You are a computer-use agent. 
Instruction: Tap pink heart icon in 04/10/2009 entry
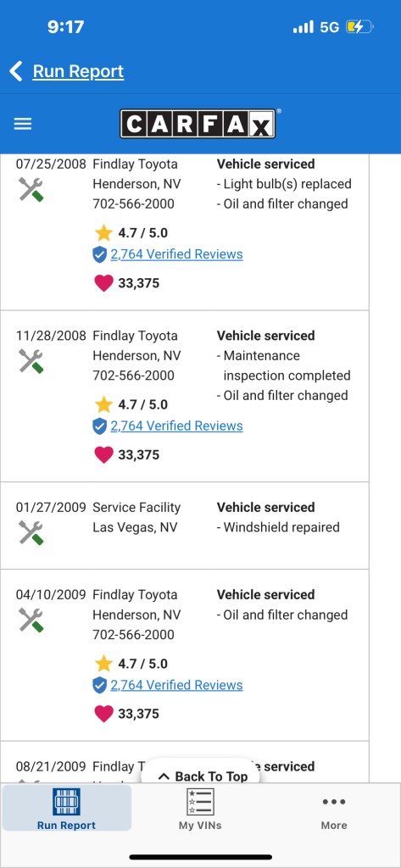(103, 714)
